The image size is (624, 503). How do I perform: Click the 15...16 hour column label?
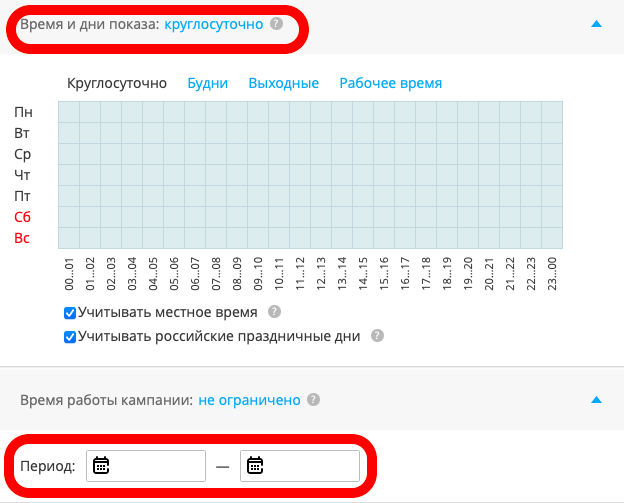coord(384,274)
